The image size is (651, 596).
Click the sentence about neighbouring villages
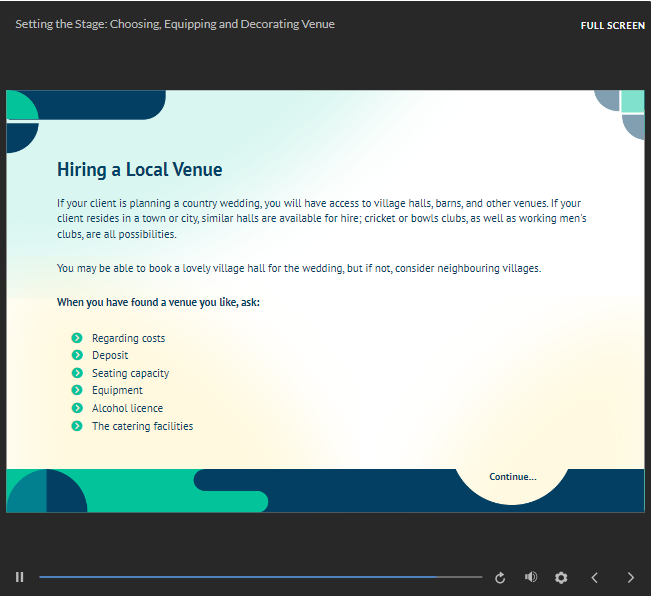click(298, 268)
